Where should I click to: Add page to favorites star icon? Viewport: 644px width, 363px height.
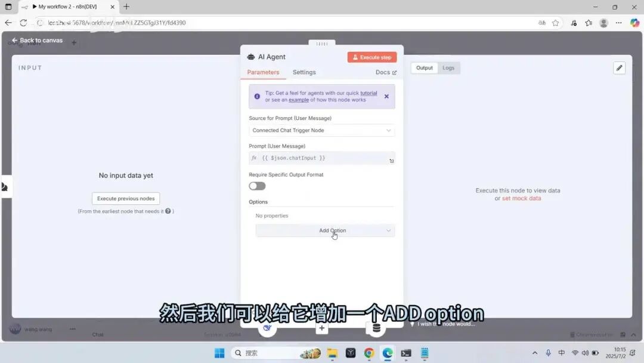click(x=555, y=23)
